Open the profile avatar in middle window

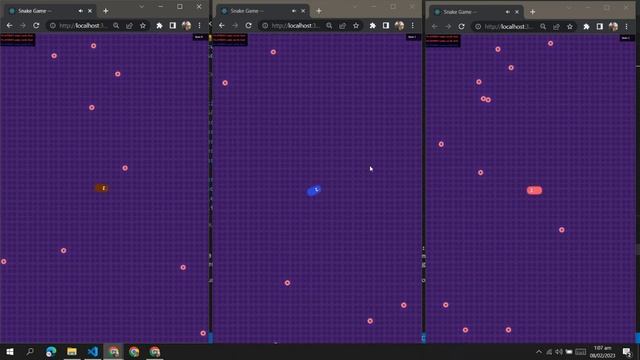coord(399,25)
